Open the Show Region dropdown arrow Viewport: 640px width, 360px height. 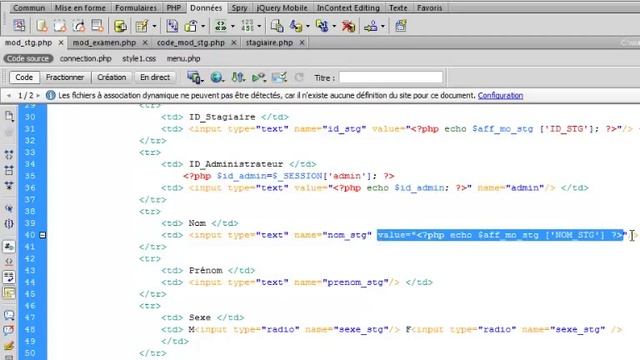(203, 27)
